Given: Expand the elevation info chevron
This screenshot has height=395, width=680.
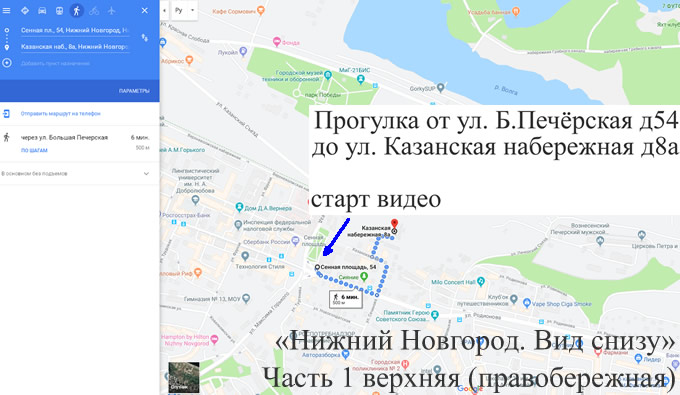Looking at the screenshot, I should pyautogui.click(x=146, y=173).
